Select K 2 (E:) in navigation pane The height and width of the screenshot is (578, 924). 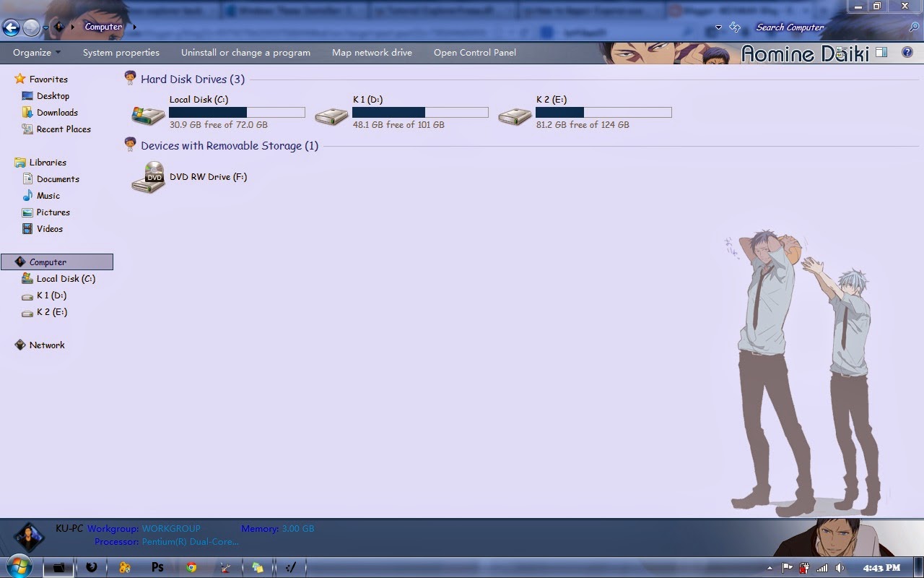click(52, 312)
